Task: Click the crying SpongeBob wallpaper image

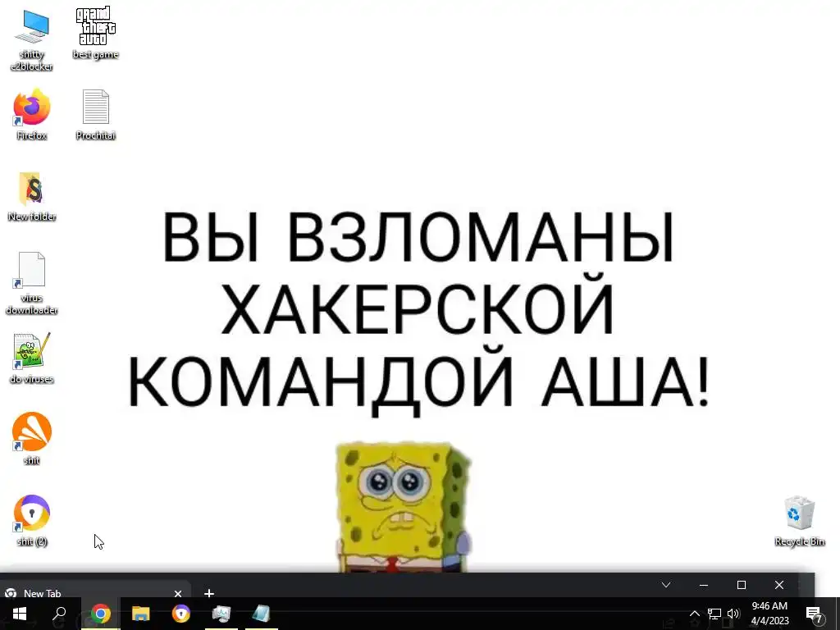Action: pyautogui.click(x=404, y=507)
